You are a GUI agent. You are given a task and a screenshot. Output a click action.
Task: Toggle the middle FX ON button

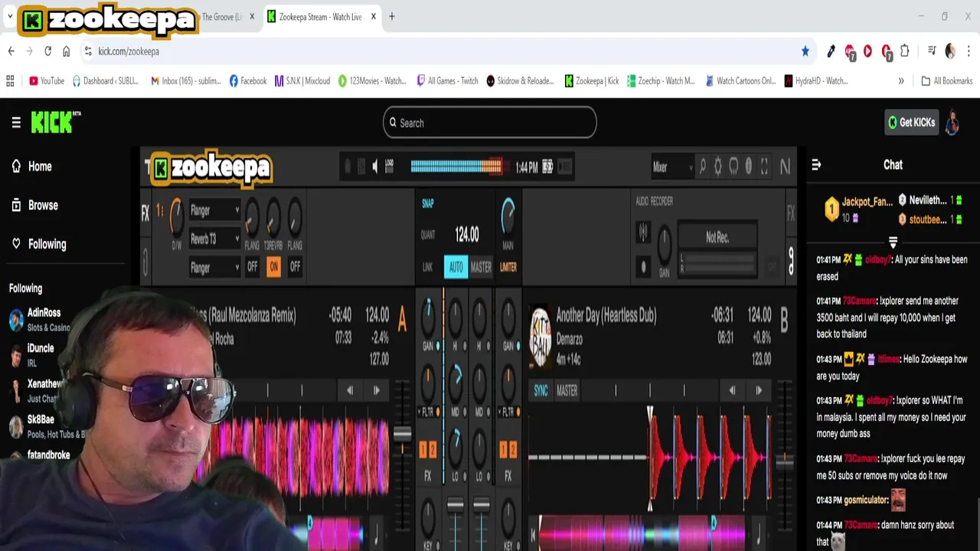click(x=273, y=266)
